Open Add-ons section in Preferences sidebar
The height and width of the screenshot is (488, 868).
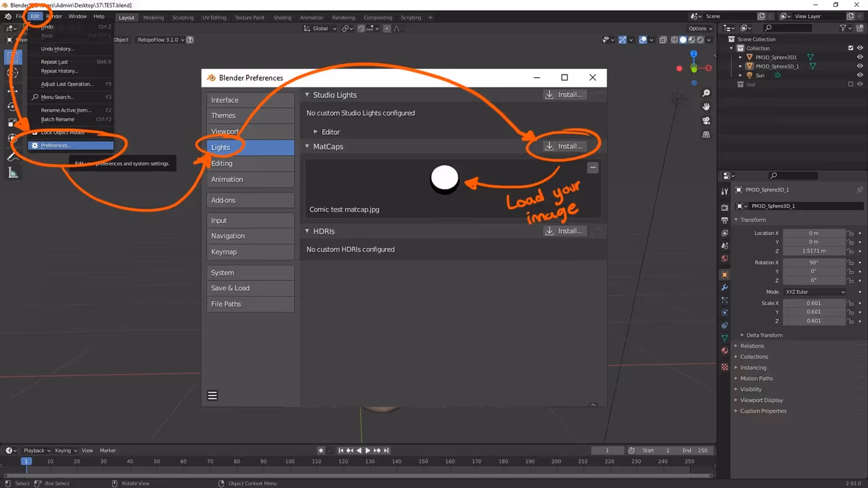250,200
